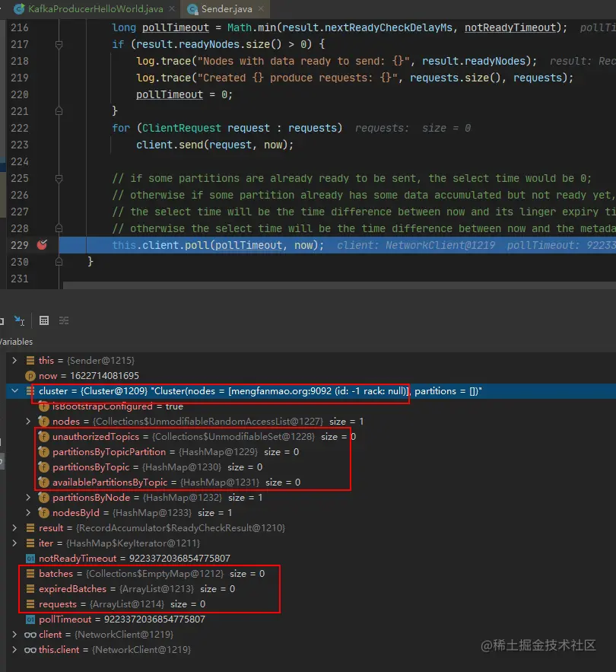
Task: Click line number 224 in the gutter
Action: pyautogui.click(x=19, y=161)
